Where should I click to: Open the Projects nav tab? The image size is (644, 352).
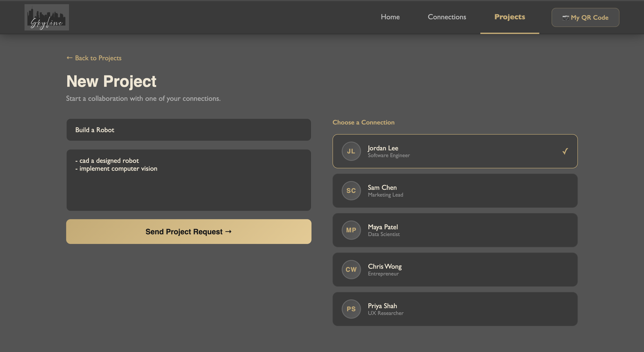tap(510, 17)
